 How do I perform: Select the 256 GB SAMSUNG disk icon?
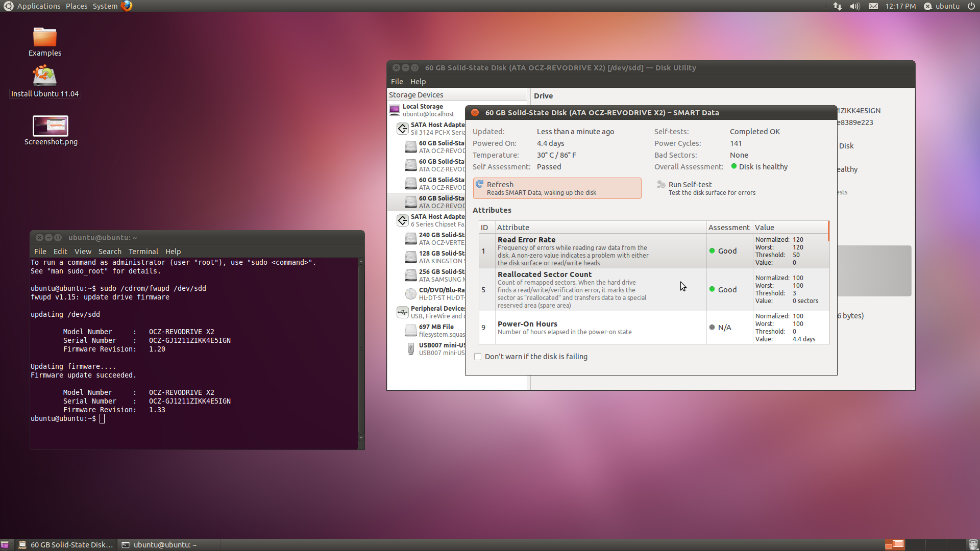410,275
